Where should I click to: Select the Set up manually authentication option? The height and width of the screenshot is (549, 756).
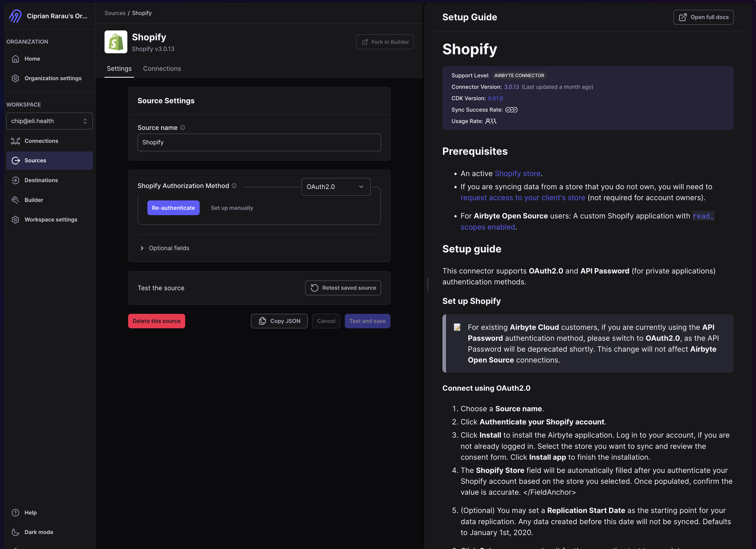(232, 208)
